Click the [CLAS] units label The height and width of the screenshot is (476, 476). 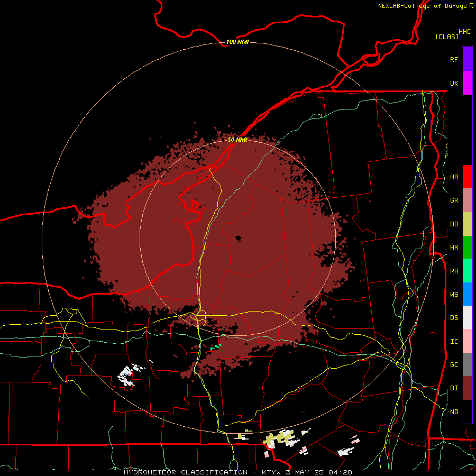[x=447, y=36]
